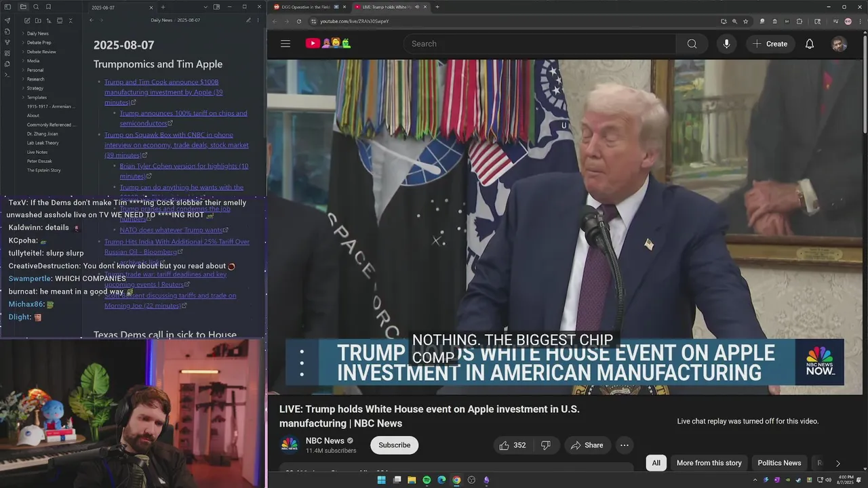Viewport: 868px width, 488px height.
Task: Go to YouTube home via logo
Action: (328, 43)
